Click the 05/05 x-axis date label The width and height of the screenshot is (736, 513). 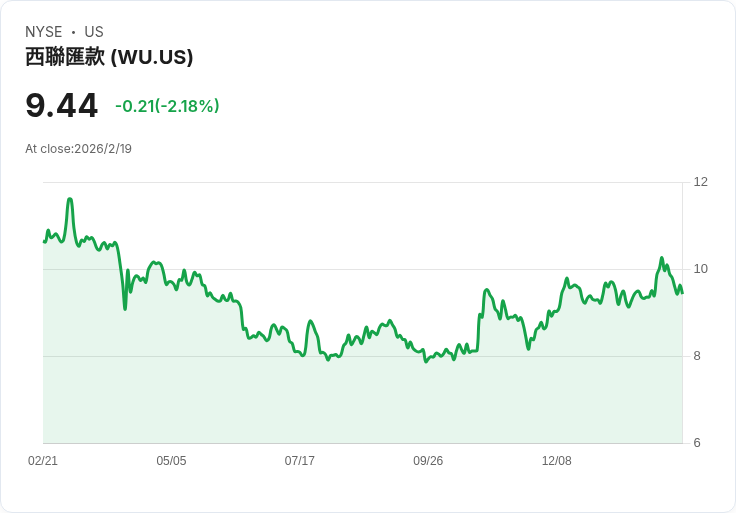pyautogui.click(x=171, y=460)
